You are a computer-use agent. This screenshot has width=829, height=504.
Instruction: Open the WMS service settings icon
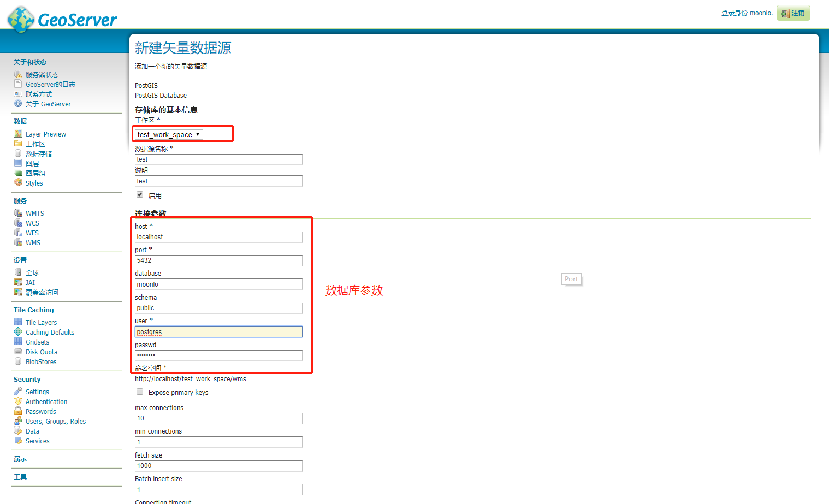click(x=18, y=242)
